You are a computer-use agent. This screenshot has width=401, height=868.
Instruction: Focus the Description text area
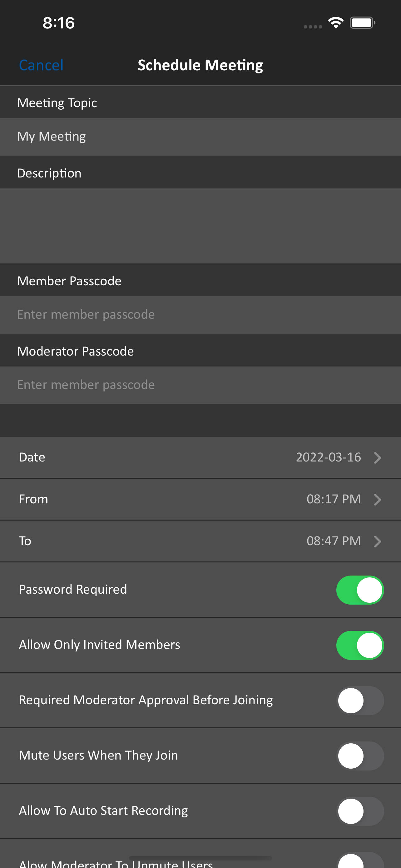(200, 226)
